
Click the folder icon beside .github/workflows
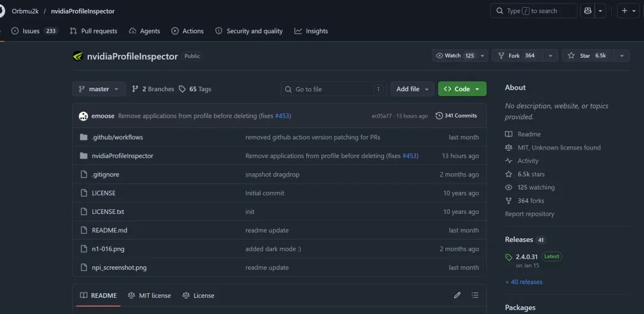84,138
